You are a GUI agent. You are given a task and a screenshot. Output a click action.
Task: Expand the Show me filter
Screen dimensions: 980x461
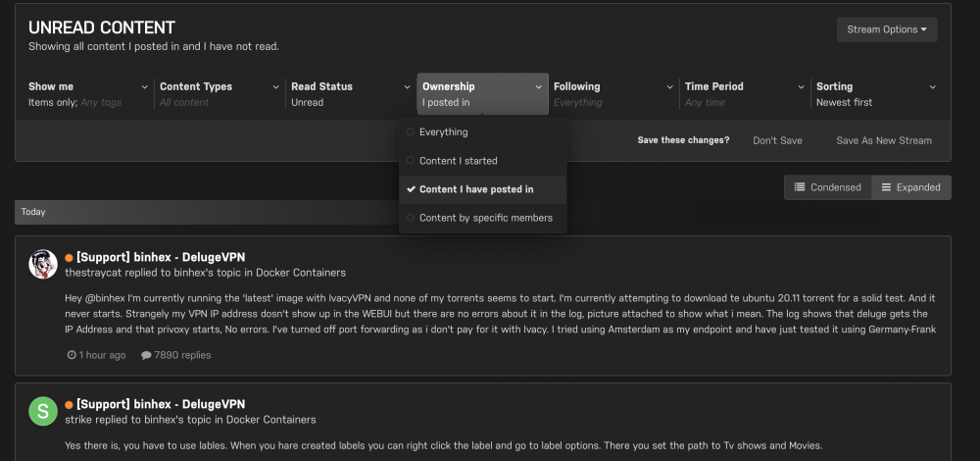pos(88,94)
